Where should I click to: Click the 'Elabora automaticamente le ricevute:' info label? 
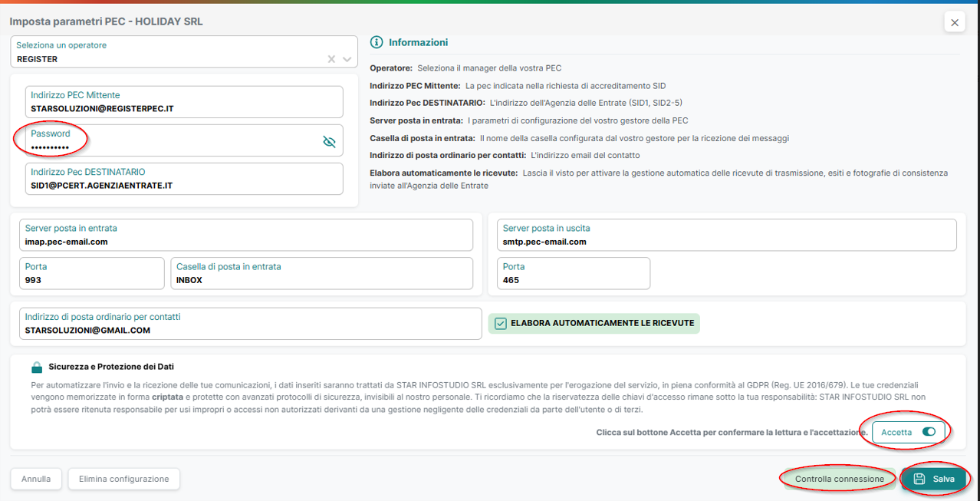(x=443, y=173)
